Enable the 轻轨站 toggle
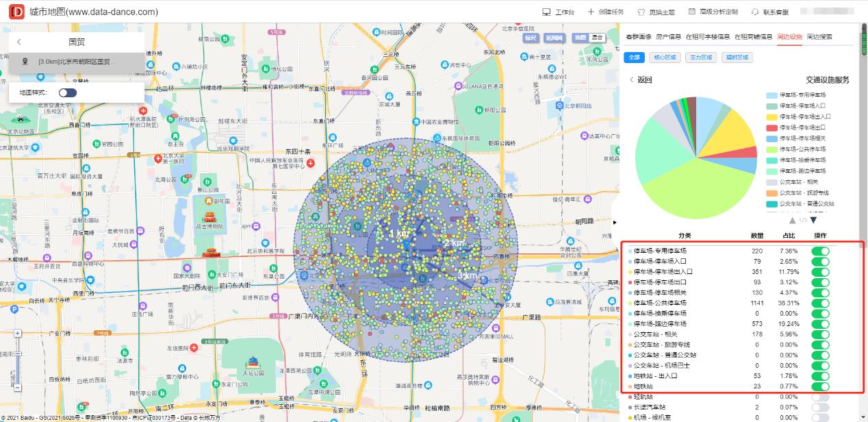868x422 pixels. tap(819, 397)
